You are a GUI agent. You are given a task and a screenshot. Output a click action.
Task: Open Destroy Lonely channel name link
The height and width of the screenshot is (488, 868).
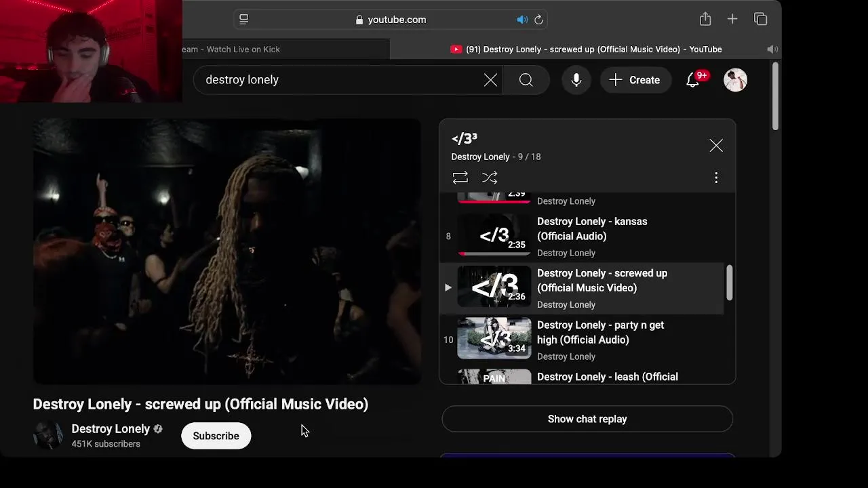click(111, 429)
